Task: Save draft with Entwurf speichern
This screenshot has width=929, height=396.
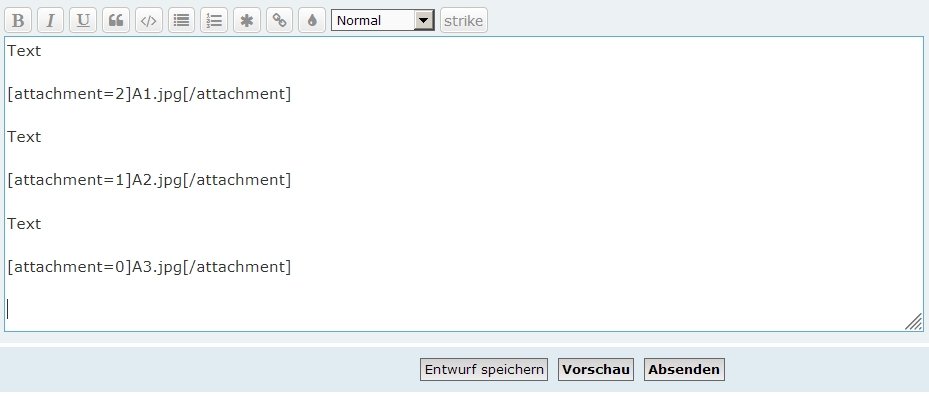Action: point(484,369)
